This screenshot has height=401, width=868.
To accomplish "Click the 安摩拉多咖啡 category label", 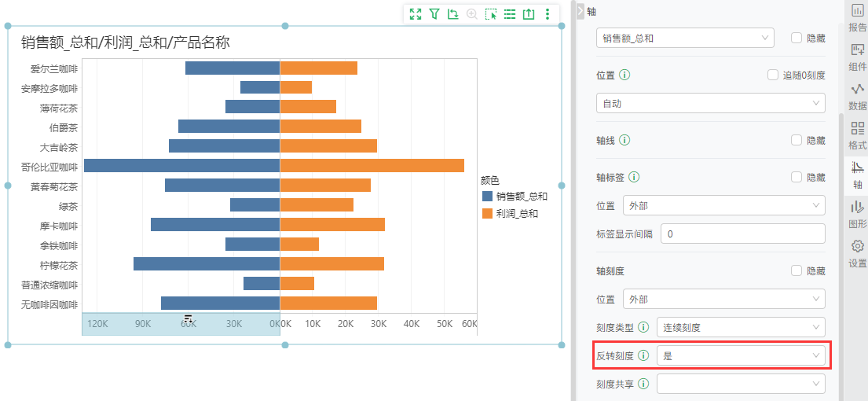I will click(49, 89).
